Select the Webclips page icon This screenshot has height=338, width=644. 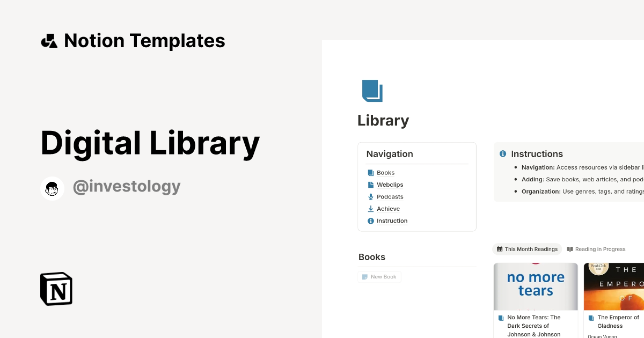(x=370, y=185)
